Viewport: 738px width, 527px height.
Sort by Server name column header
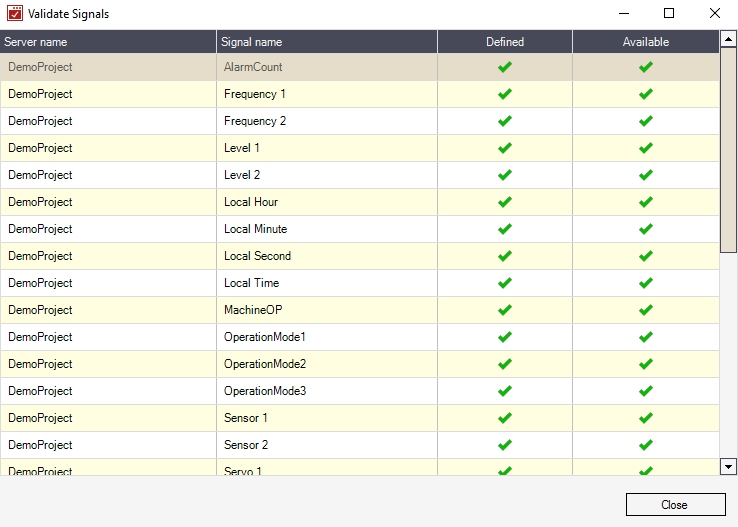(x=108, y=42)
